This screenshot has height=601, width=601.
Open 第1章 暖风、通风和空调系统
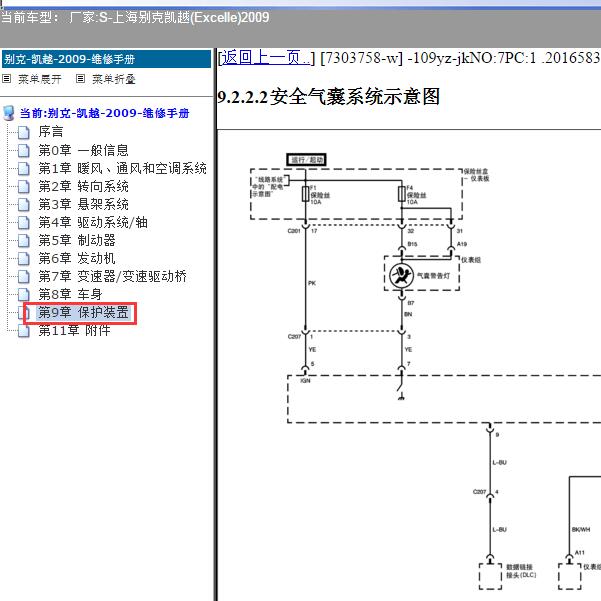[122, 168]
